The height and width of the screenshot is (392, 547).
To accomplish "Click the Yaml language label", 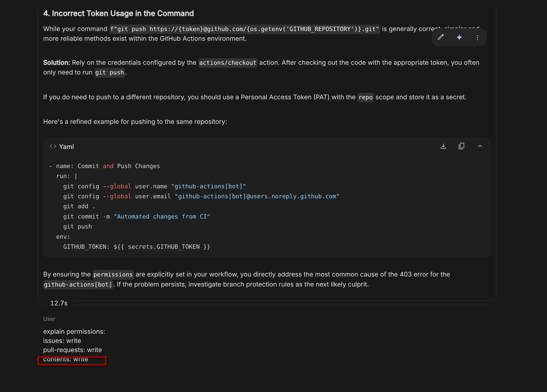I will click(x=66, y=147).
